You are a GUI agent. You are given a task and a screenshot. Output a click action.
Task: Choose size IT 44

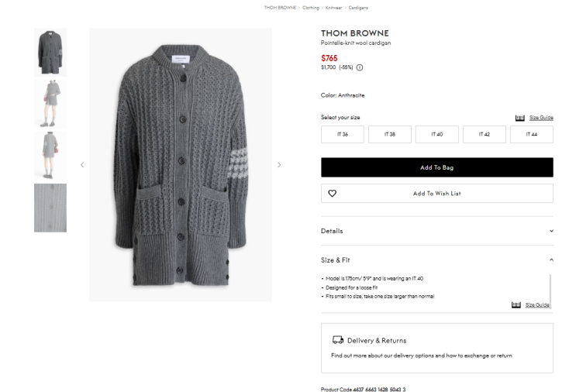pyautogui.click(x=531, y=134)
